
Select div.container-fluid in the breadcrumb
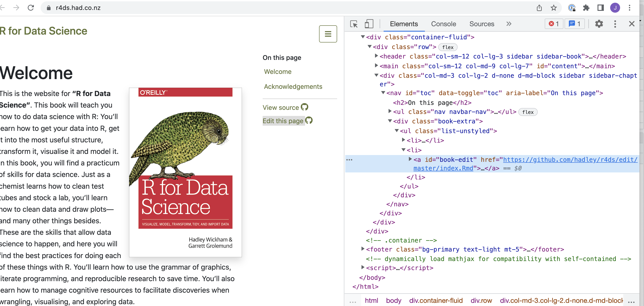pyautogui.click(x=436, y=300)
